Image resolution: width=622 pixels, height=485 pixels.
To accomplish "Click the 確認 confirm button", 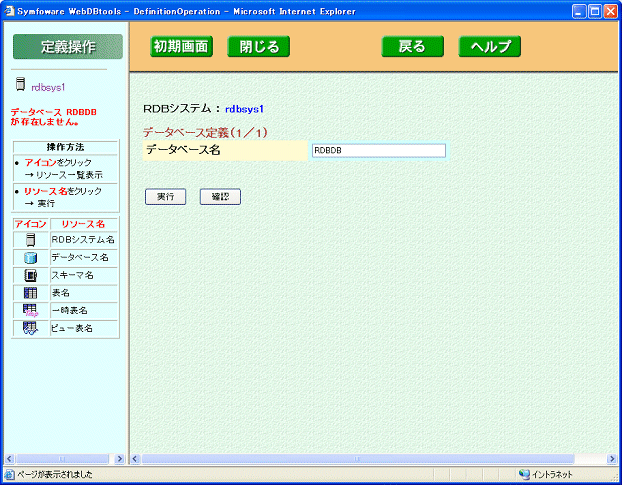I will [x=220, y=197].
